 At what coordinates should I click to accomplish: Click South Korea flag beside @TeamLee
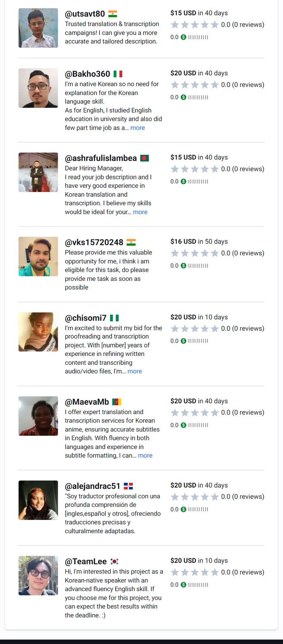tap(114, 562)
